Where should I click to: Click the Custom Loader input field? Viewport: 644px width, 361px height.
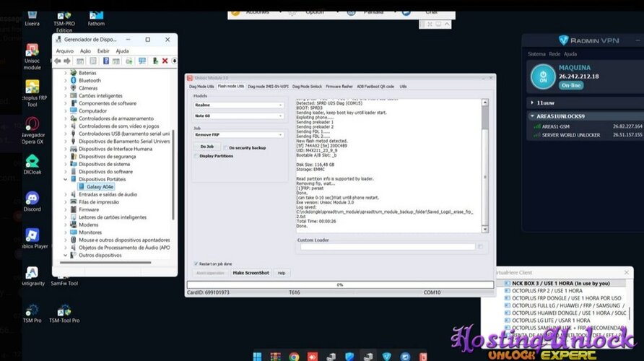coord(388,247)
